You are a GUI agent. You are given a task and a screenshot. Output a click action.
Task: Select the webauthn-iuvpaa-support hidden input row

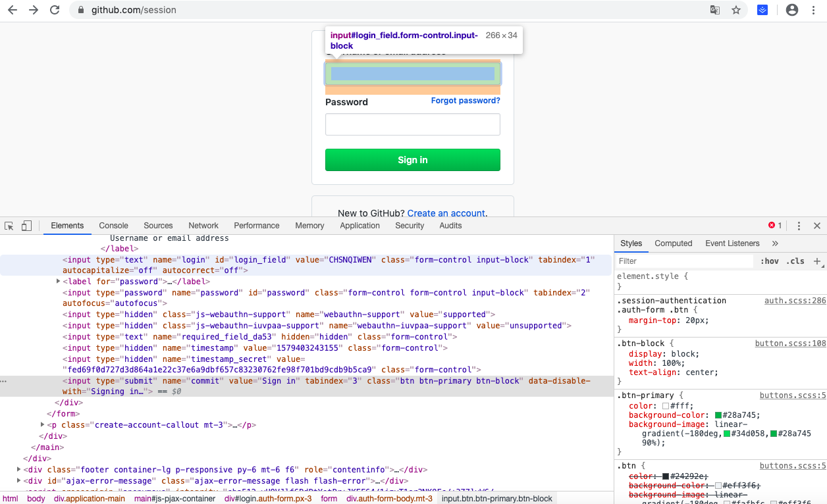pyautogui.click(x=306, y=326)
